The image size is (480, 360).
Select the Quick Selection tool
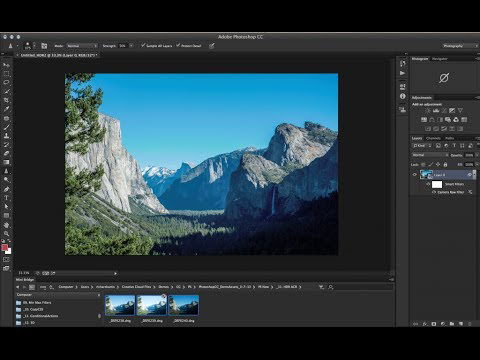(x=6, y=91)
